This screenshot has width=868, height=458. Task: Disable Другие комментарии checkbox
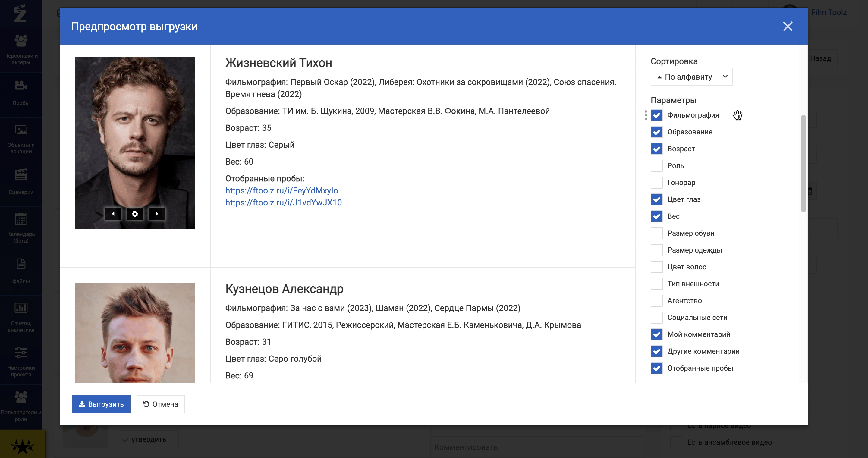coord(656,351)
